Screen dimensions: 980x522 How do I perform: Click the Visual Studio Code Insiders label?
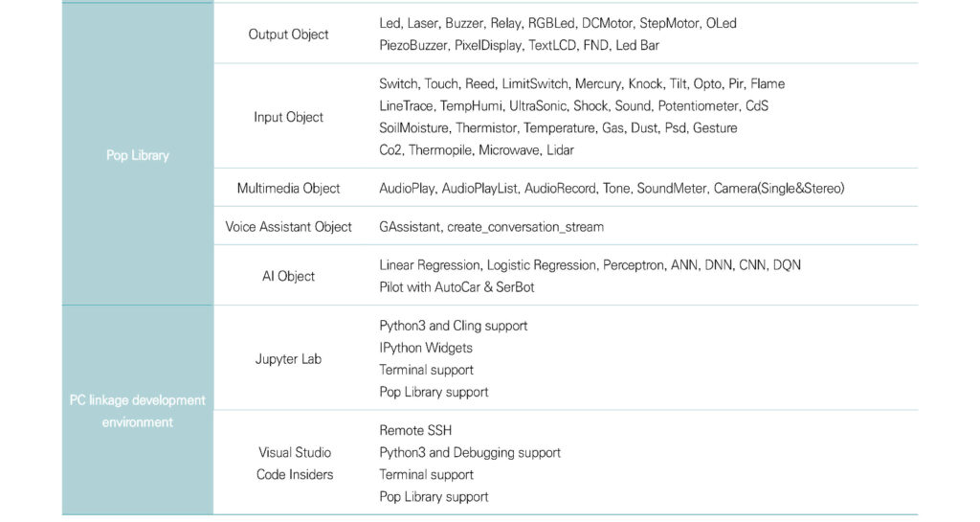(295, 464)
